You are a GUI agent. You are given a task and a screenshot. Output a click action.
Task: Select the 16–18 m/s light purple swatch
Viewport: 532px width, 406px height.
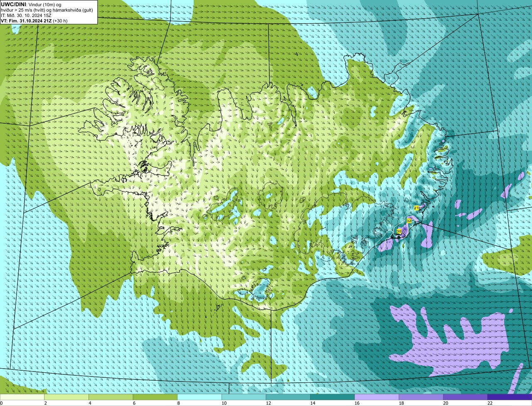377,397
